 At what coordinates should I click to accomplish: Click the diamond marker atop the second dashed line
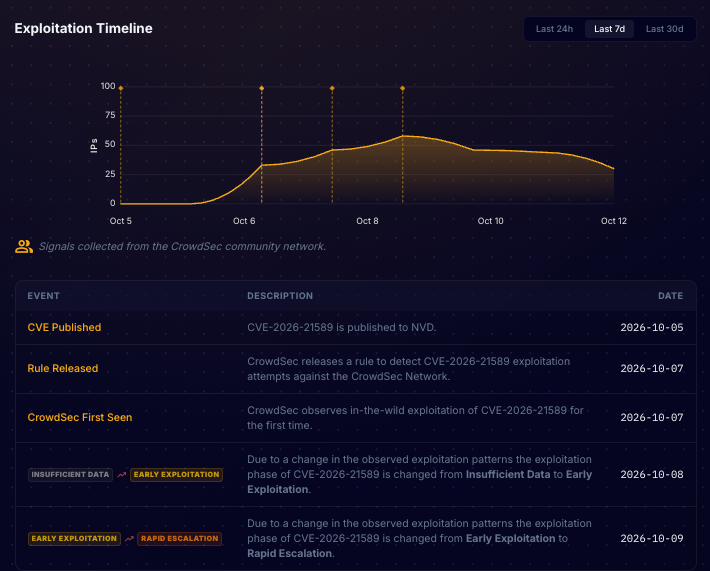(x=262, y=88)
